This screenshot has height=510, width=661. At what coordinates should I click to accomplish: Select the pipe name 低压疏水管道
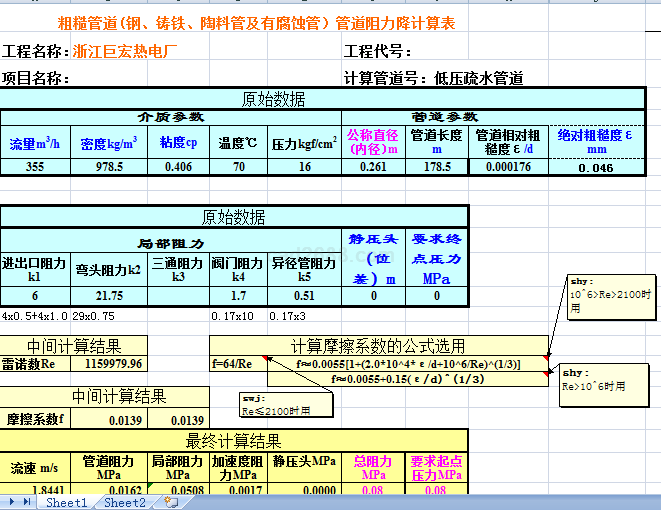point(478,78)
